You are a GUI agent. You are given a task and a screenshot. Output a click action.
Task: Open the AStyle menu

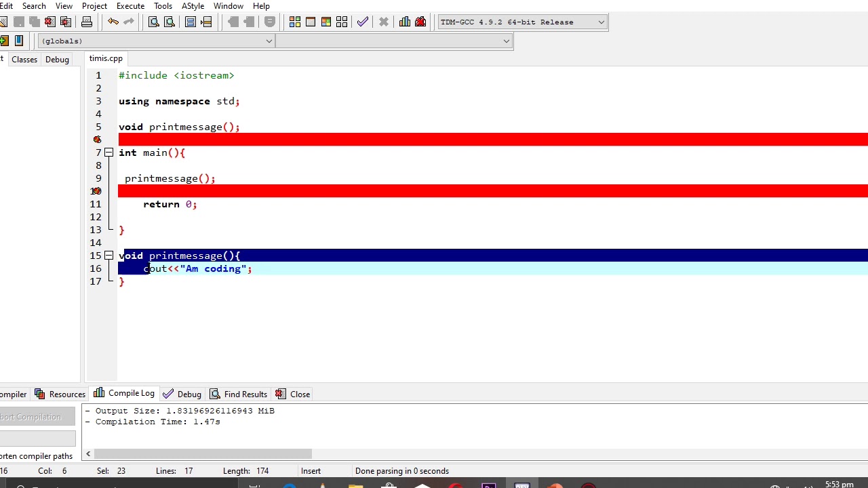point(193,6)
